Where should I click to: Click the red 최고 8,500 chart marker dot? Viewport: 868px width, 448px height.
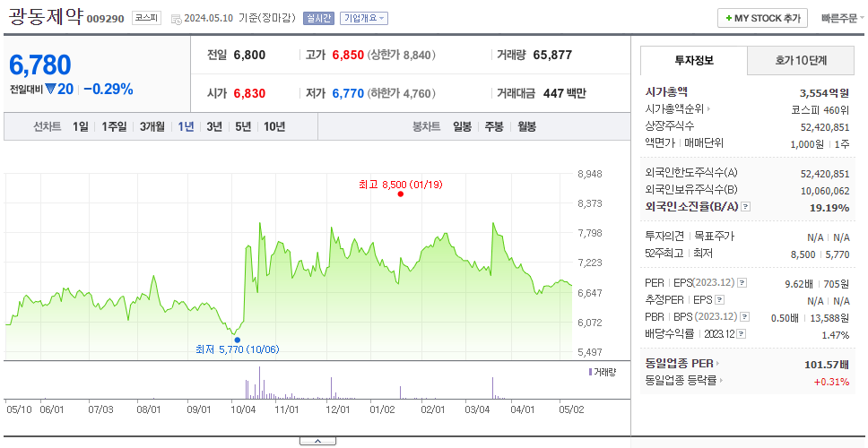click(400, 194)
